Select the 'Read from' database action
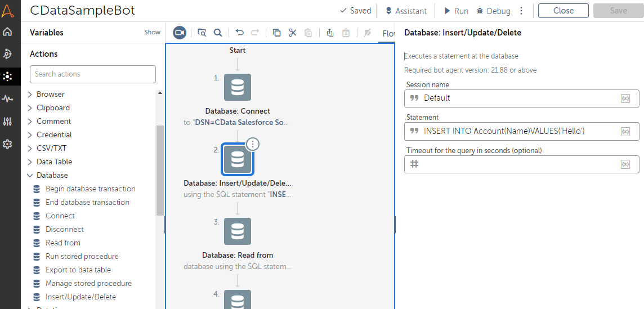 (x=62, y=243)
